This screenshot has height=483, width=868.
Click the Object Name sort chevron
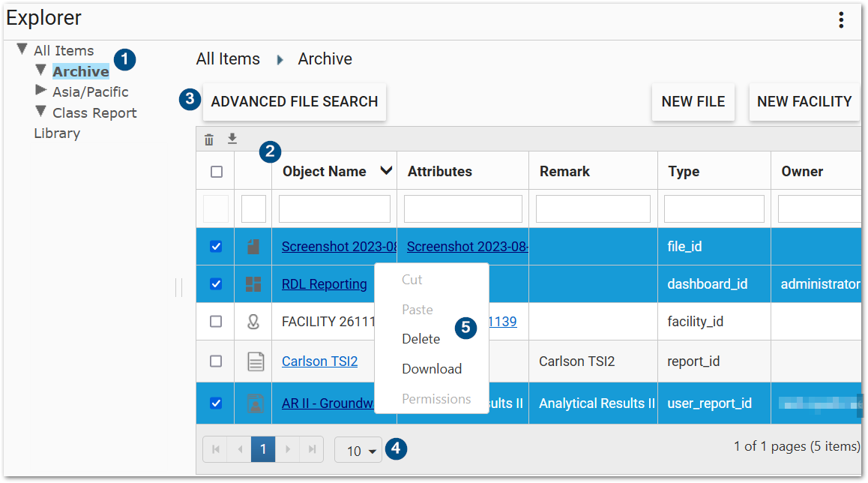click(x=388, y=171)
